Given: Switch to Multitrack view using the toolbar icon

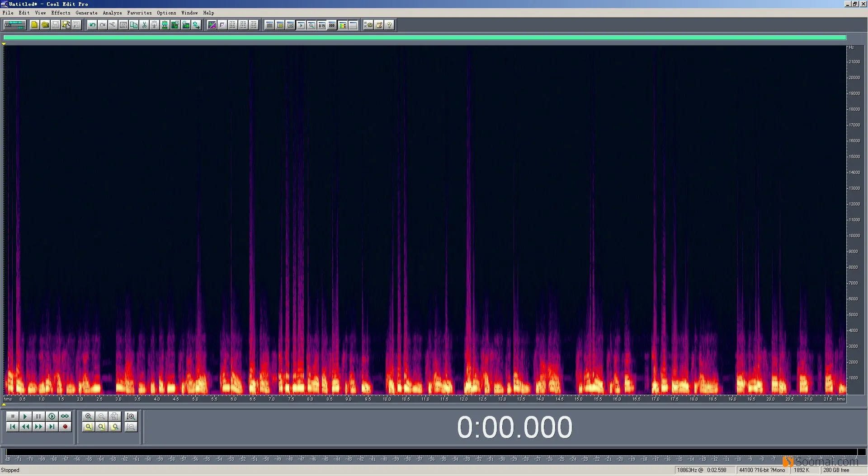Looking at the screenshot, I should 15,25.
